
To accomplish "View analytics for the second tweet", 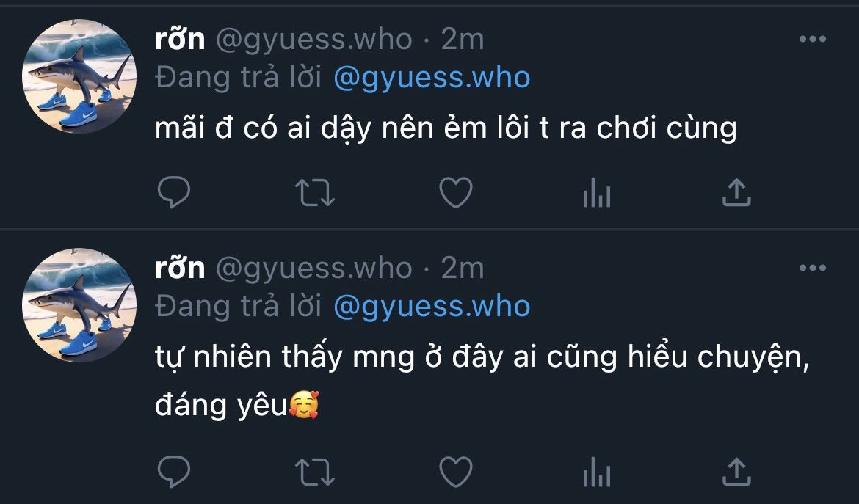I will point(596,472).
